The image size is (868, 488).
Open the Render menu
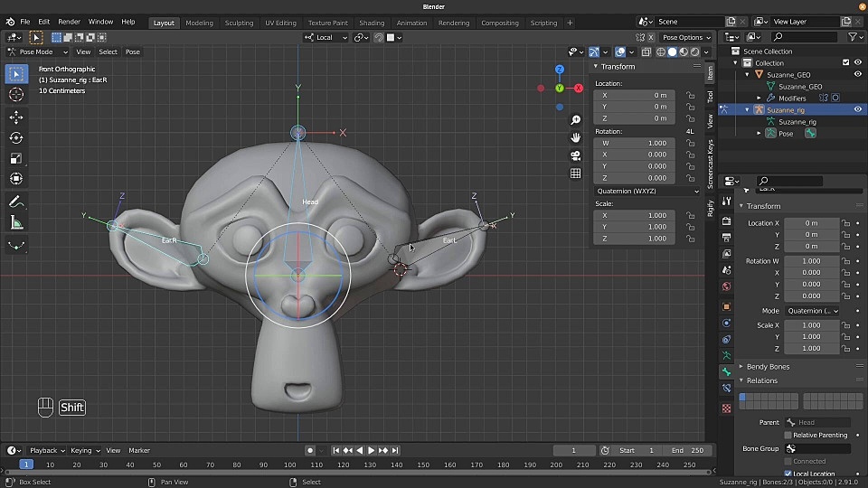tap(69, 22)
